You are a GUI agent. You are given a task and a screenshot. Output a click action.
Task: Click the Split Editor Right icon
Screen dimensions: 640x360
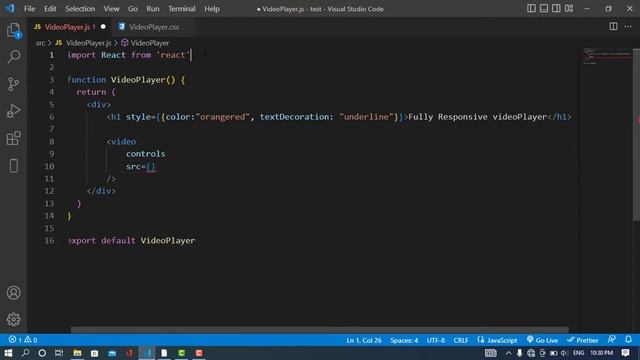point(613,27)
